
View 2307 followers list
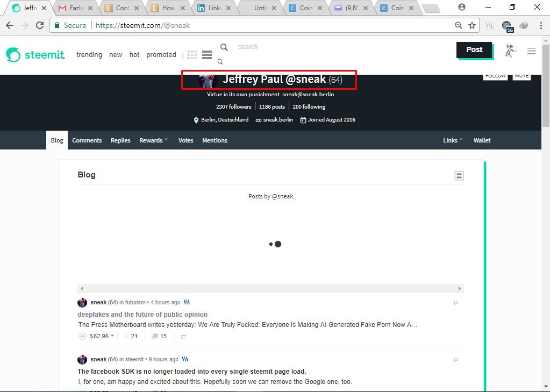[x=234, y=106]
